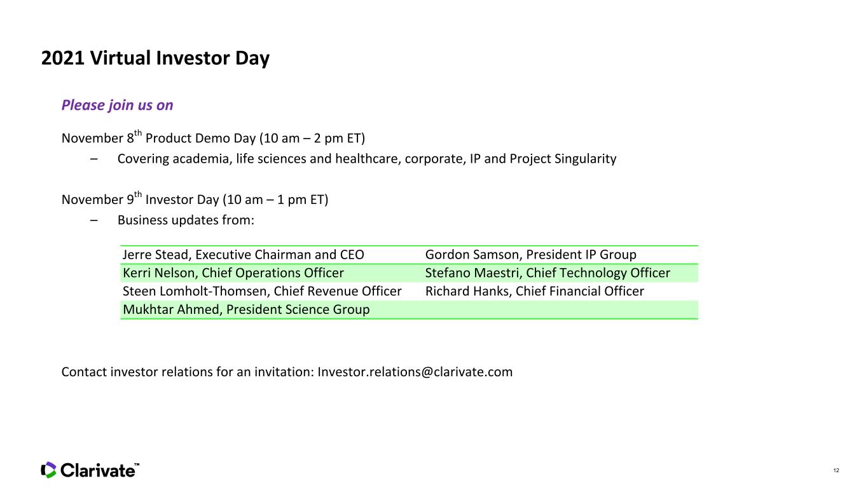Click the 'Please join us on' heading
Image resolution: width=868 pixels, height=488 pixels.
point(117,105)
